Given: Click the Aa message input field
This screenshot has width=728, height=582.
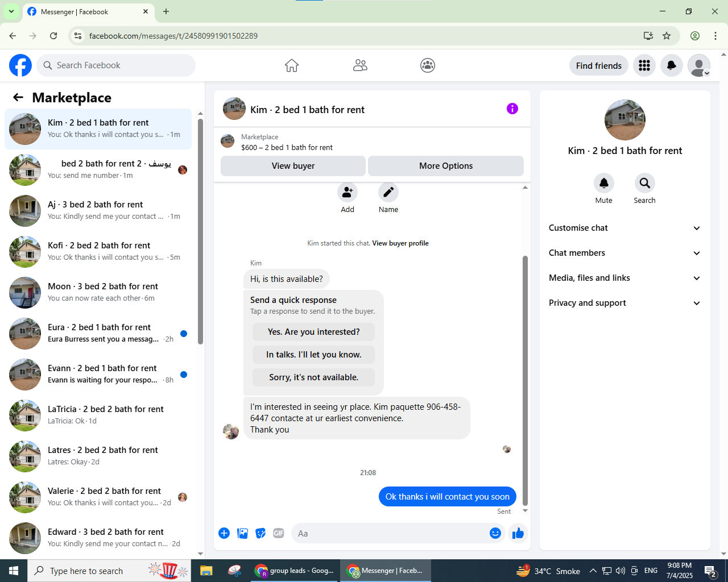Looking at the screenshot, I should point(392,533).
